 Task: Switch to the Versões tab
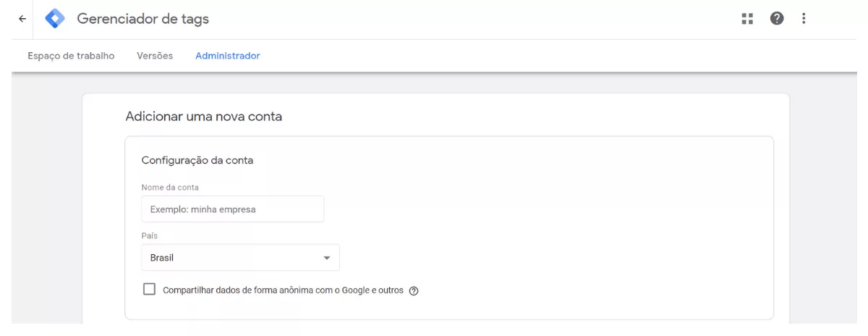coord(155,56)
